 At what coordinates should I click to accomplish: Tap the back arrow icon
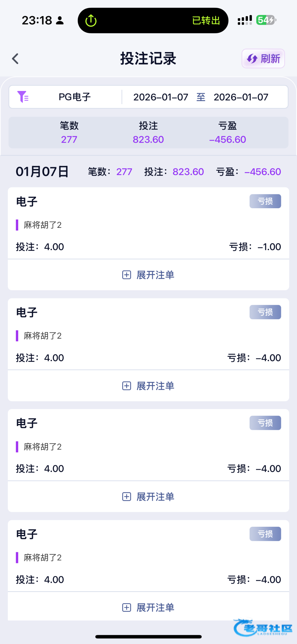coord(16,59)
